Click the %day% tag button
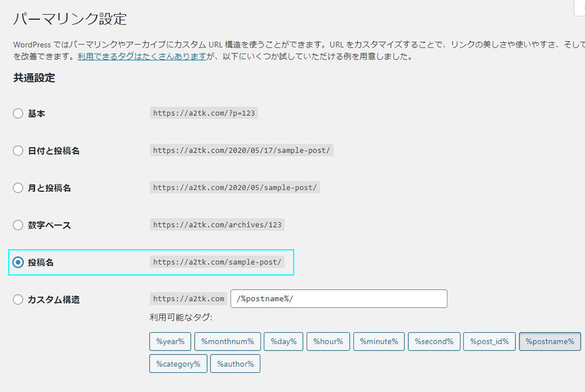Image resolution: width=585 pixels, height=392 pixels. click(284, 342)
